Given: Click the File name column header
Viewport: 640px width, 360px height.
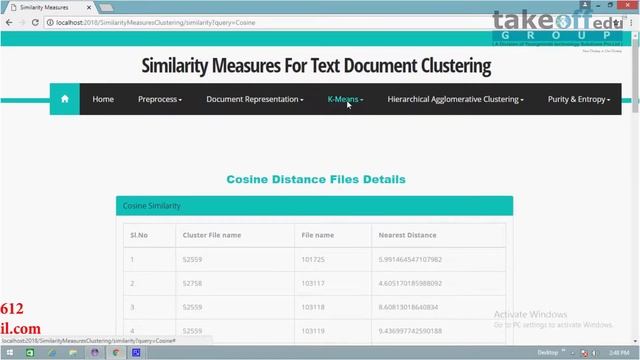Looking at the screenshot, I should 318,235.
